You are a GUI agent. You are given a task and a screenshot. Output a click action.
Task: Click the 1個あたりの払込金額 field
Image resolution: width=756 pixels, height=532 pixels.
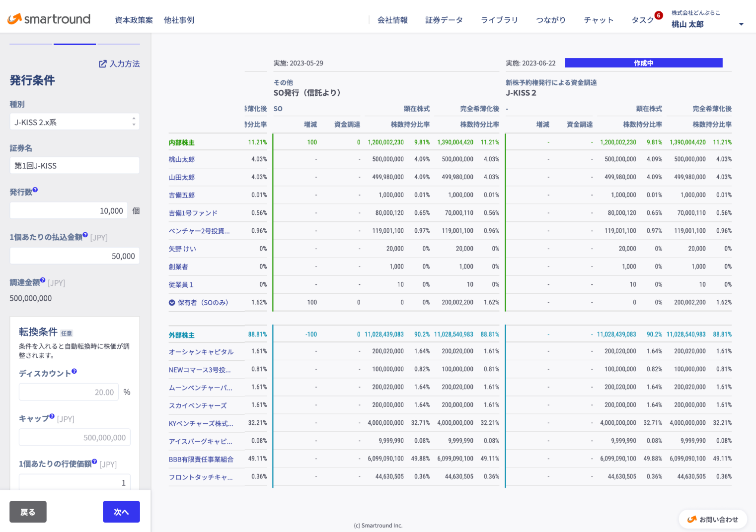(75, 256)
